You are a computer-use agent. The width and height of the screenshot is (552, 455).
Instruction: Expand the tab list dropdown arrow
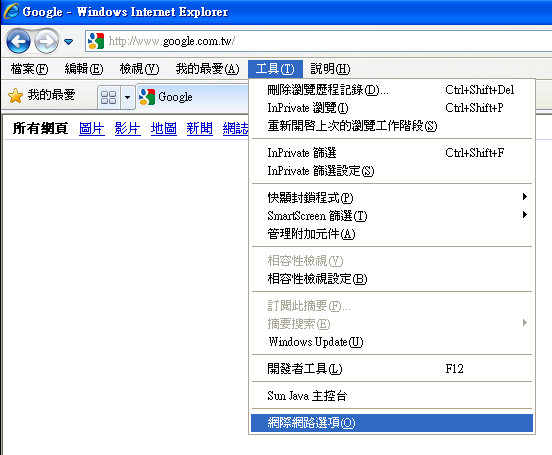(x=127, y=97)
